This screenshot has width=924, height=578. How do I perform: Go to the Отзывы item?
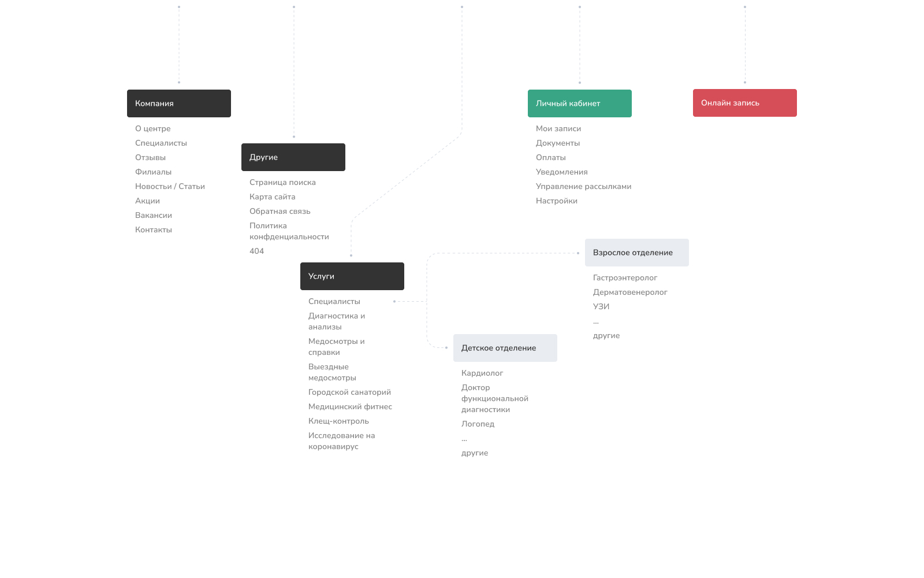[x=150, y=158]
